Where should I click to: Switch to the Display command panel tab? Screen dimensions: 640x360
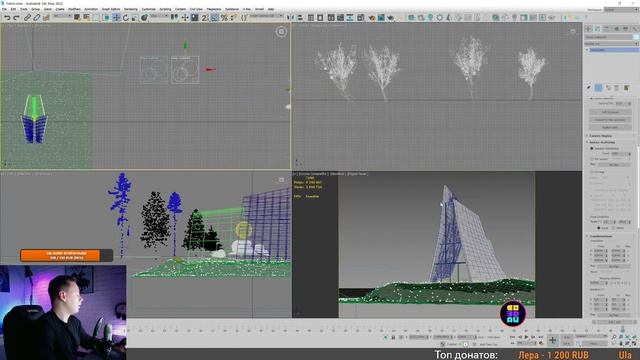[625, 29]
